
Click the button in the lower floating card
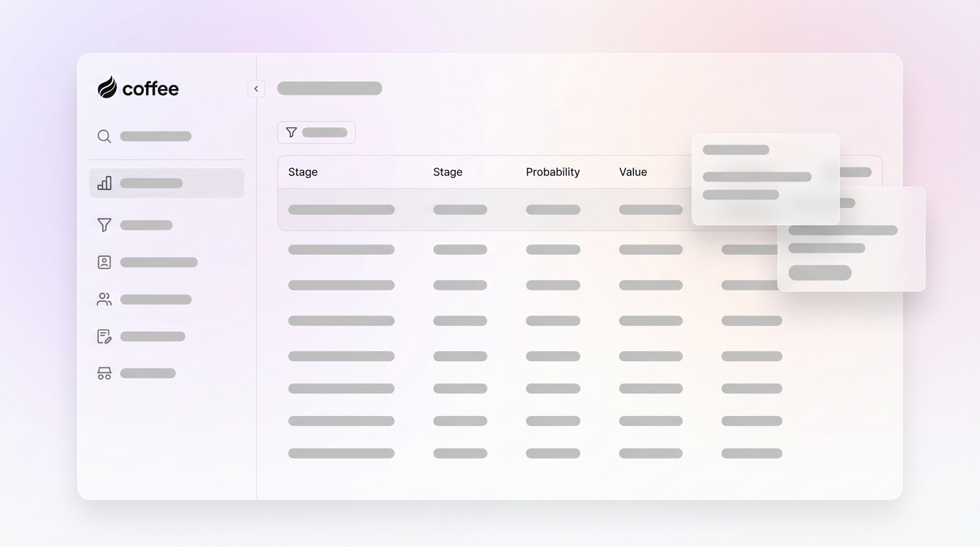coord(819,272)
